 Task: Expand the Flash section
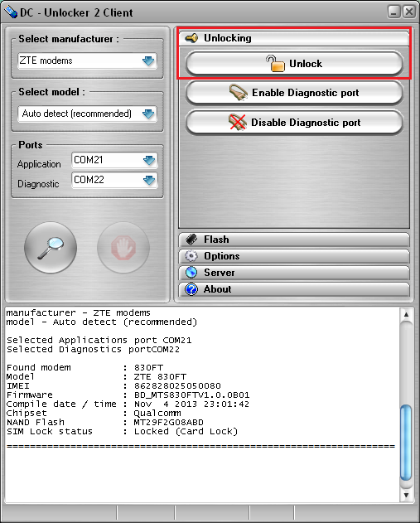tap(294, 240)
